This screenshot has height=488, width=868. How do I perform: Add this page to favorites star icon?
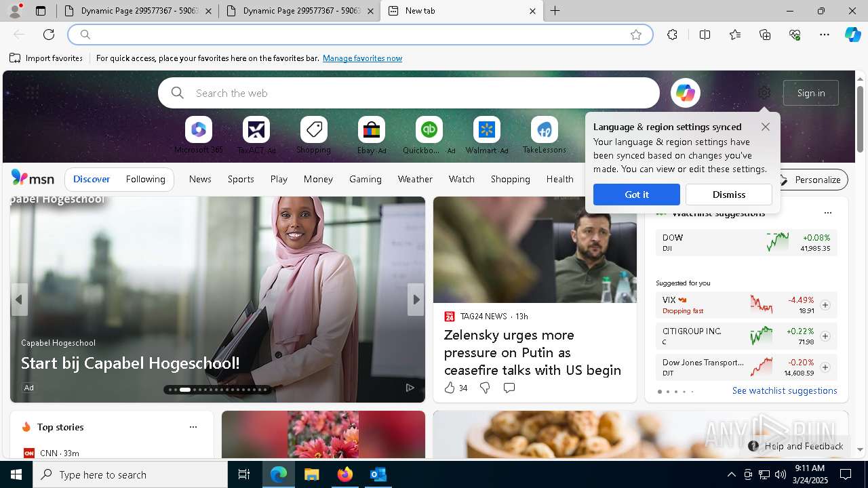coord(636,35)
